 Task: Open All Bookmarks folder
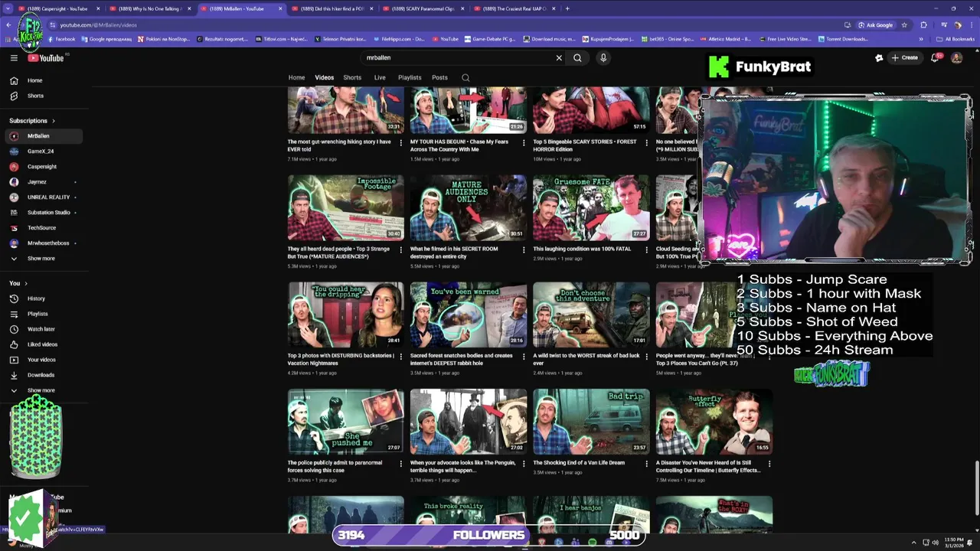[956, 39]
